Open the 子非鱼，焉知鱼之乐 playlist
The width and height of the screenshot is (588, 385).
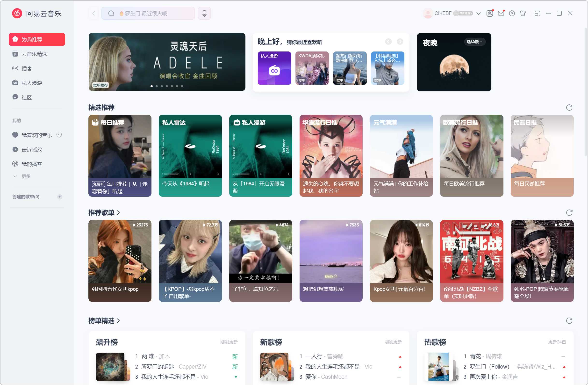(x=261, y=261)
